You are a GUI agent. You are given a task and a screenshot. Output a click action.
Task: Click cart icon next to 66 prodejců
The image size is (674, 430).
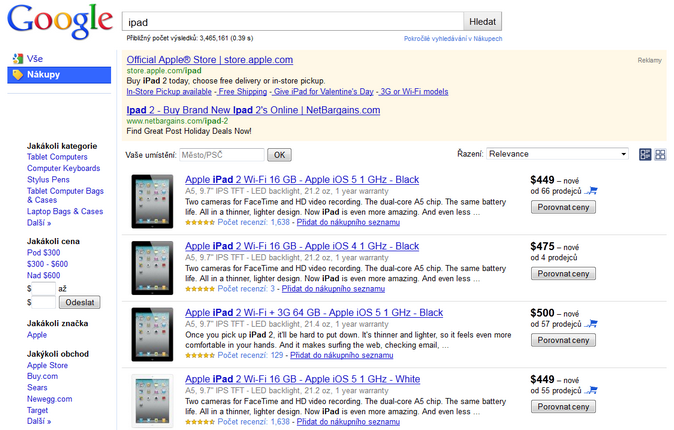(x=592, y=190)
